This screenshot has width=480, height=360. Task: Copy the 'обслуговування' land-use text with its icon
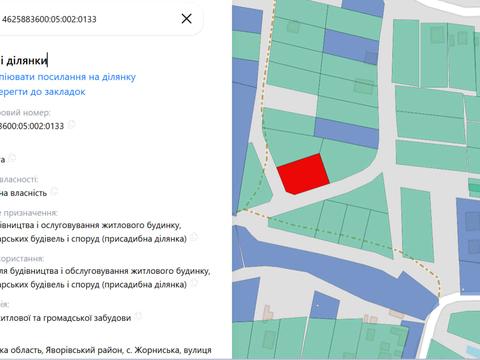[193, 283]
